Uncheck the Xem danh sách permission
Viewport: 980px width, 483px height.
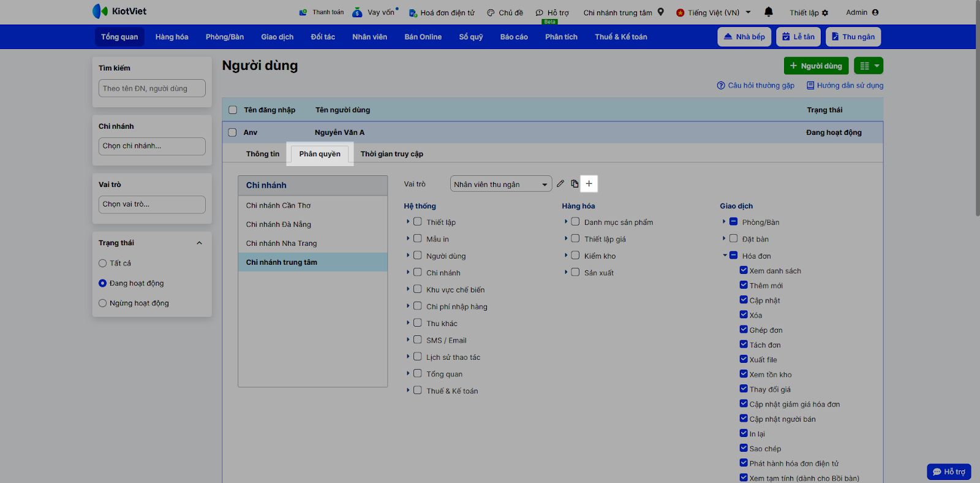(744, 270)
